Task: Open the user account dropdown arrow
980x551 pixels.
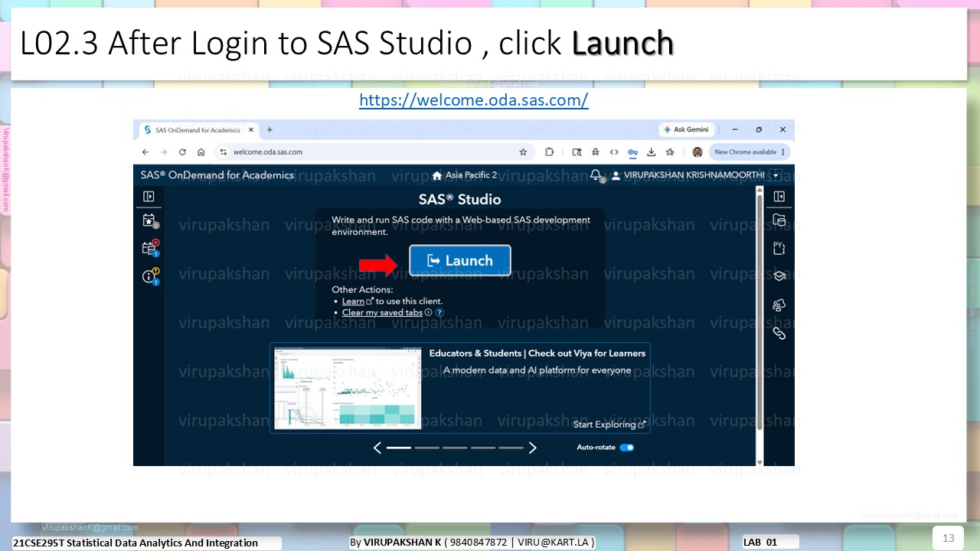Action: 776,175
